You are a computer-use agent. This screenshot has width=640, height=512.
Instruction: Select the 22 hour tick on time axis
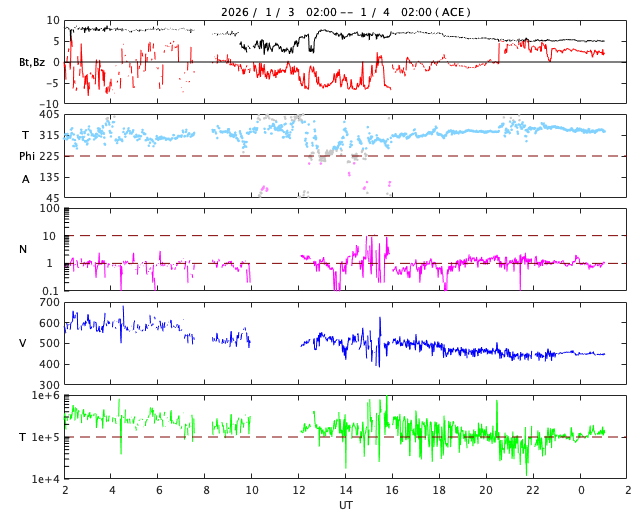(533, 491)
